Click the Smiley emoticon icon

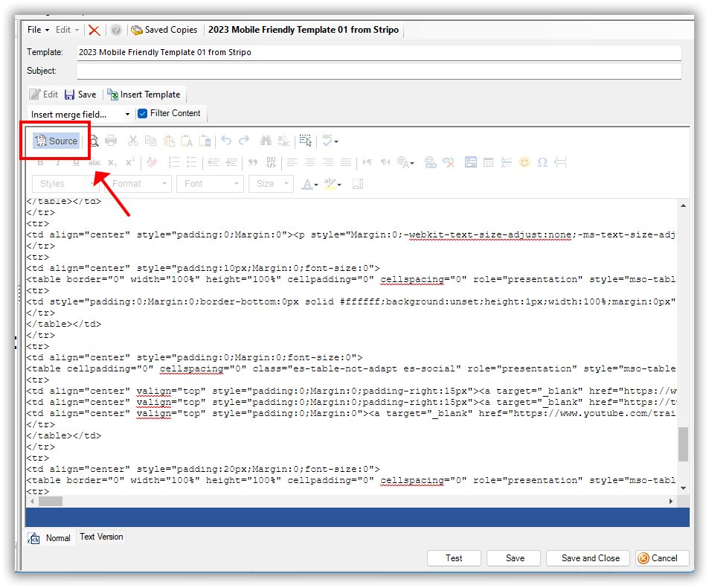(x=524, y=162)
